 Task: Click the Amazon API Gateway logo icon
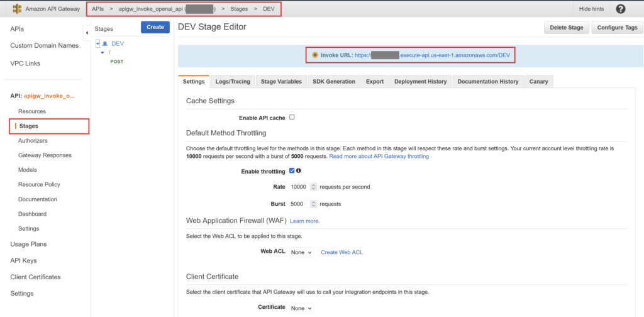[17, 9]
